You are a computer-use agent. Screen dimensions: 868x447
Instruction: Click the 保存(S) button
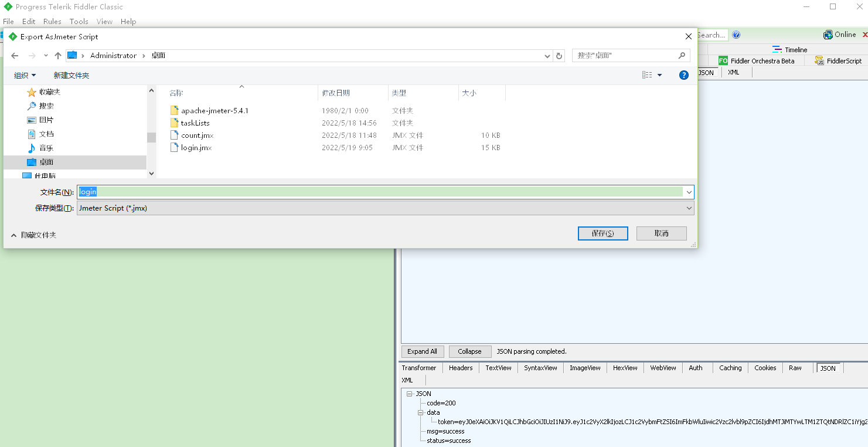pyautogui.click(x=603, y=233)
